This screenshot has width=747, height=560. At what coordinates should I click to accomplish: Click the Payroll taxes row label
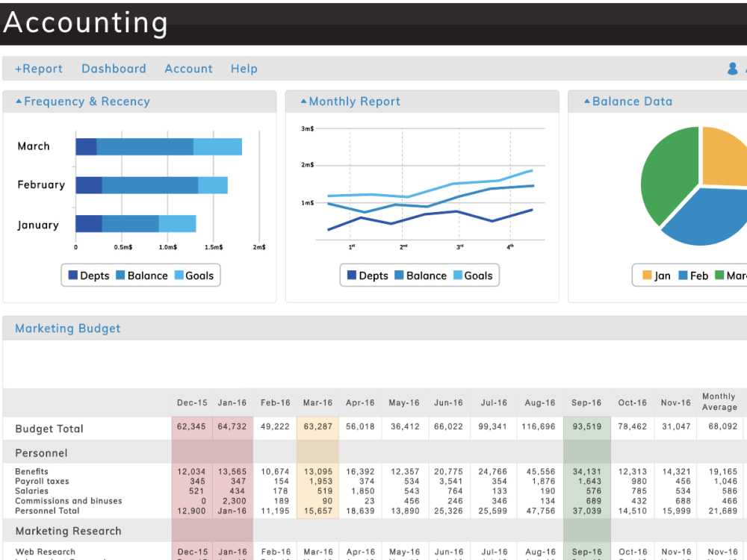click(x=42, y=482)
